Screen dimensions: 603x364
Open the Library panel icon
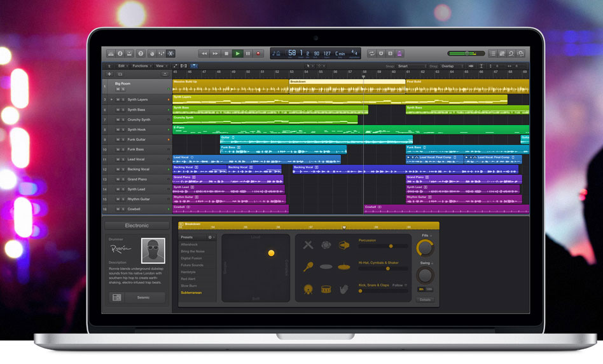(111, 53)
